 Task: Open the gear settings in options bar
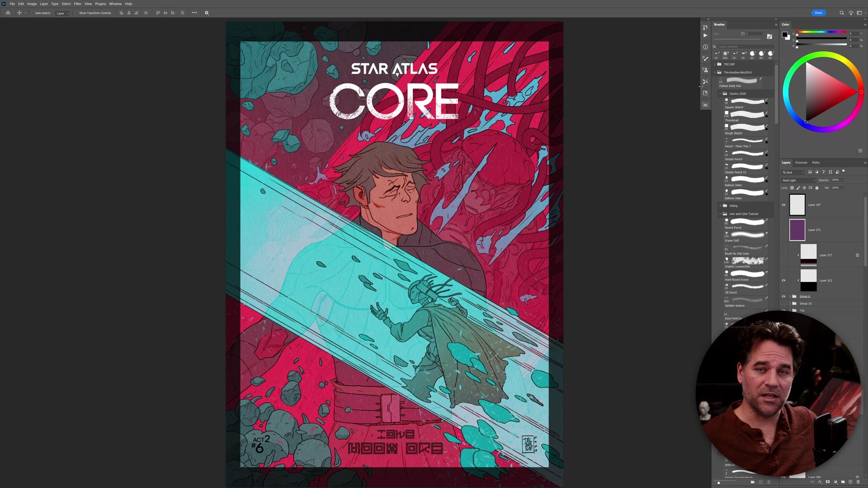click(207, 13)
